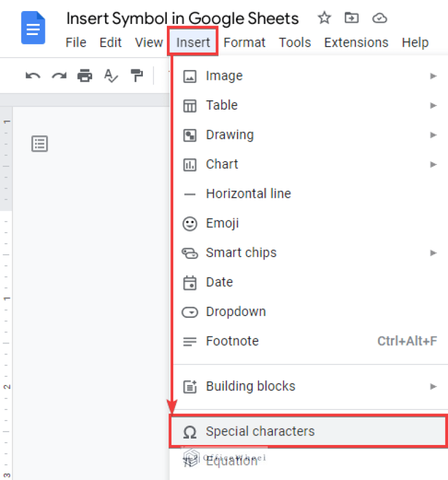Select the Paint format tool
Viewport: 448px width, 480px height.
pyautogui.click(x=136, y=76)
